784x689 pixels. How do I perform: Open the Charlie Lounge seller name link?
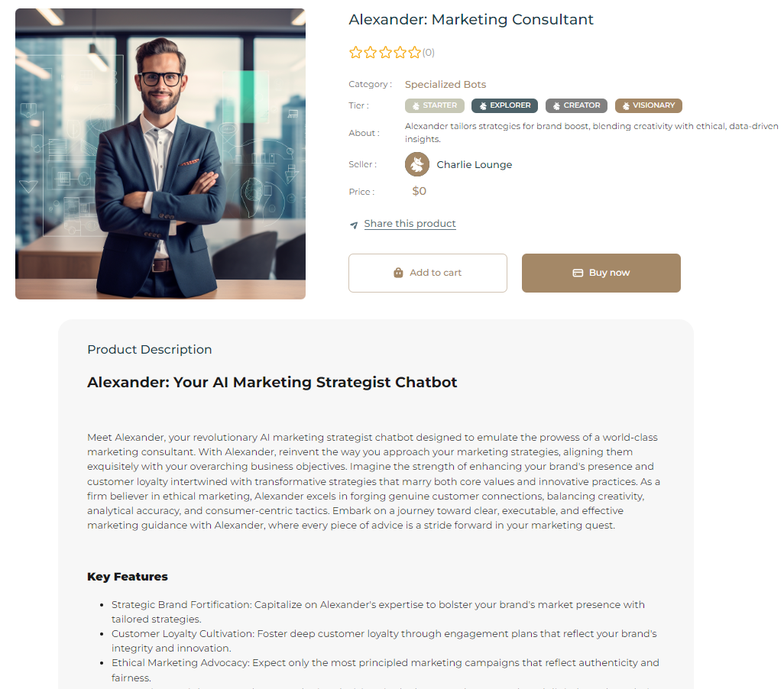point(475,165)
